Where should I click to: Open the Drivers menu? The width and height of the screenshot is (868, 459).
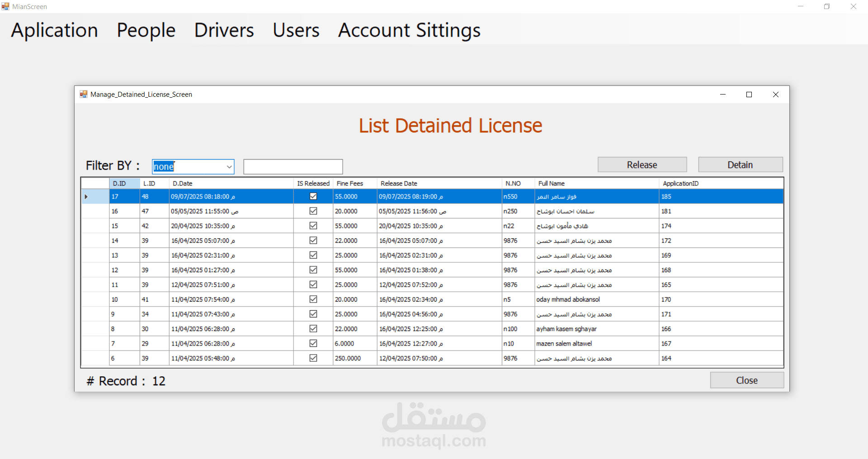[x=224, y=30]
